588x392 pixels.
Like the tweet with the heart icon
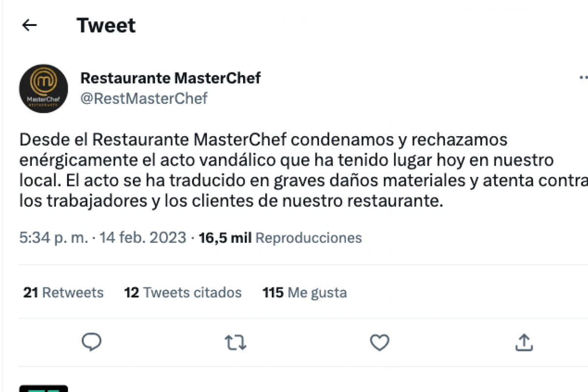379,342
